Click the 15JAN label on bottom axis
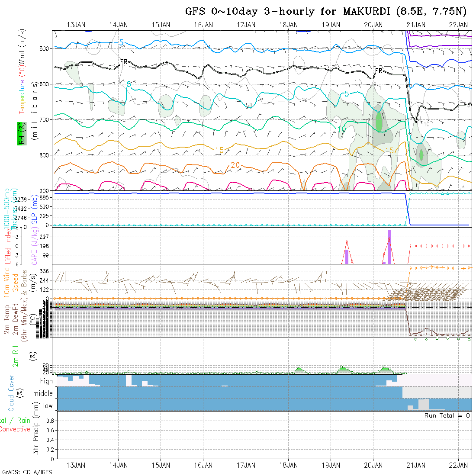This screenshot has width=476, height=476. (x=161, y=465)
